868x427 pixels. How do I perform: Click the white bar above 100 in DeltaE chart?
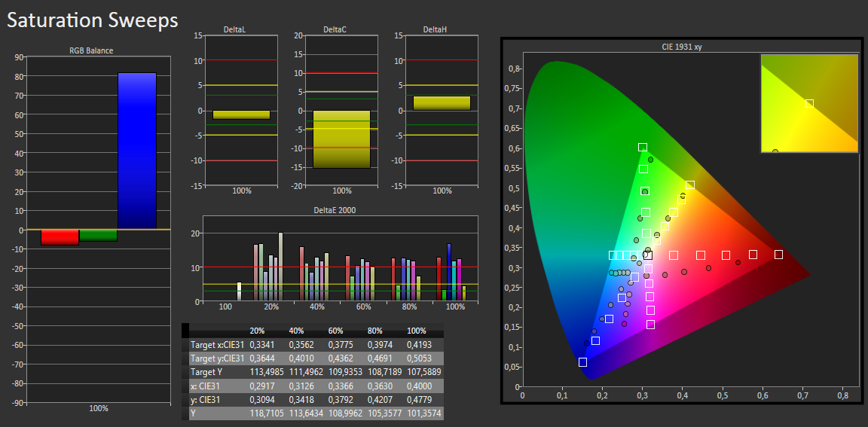tap(239, 291)
